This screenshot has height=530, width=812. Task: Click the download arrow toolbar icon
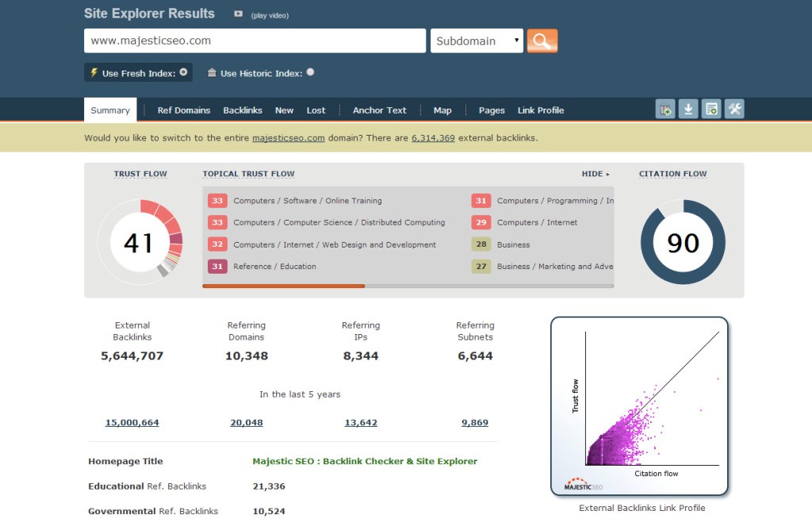(x=688, y=109)
